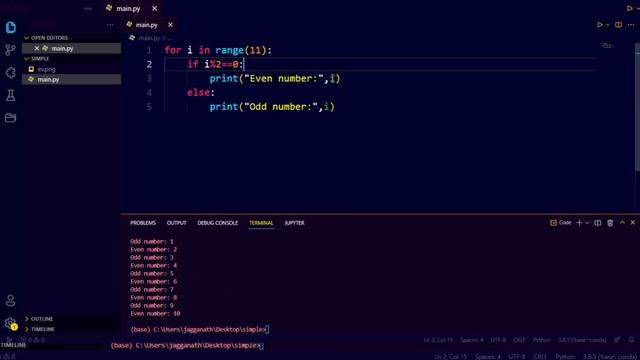Open the launch profile dropdown chevron
This screenshot has height=360, width=640.
tap(587, 223)
